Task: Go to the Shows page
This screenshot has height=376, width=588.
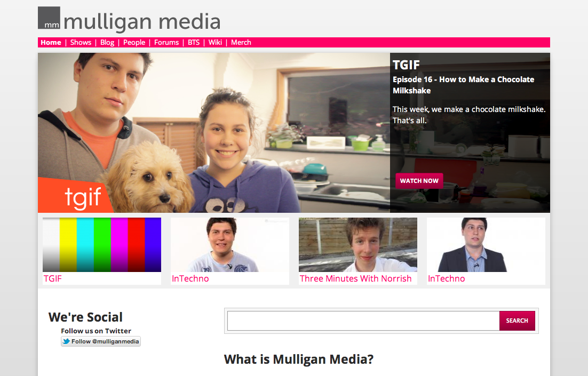Action: point(81,42)
